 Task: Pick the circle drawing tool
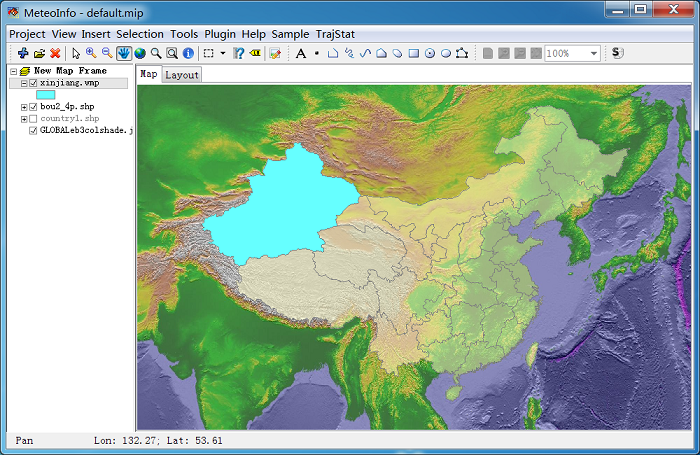[x=429, y=54]
